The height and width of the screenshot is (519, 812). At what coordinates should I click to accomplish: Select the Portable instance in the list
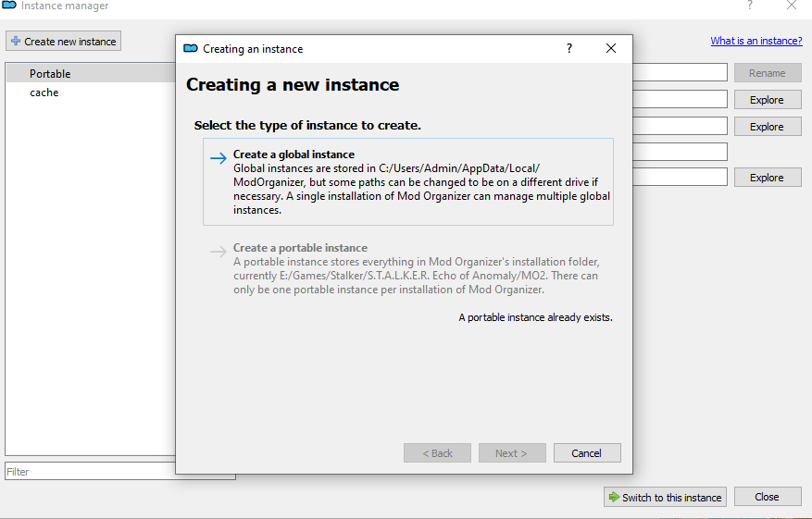pos(91,73)
